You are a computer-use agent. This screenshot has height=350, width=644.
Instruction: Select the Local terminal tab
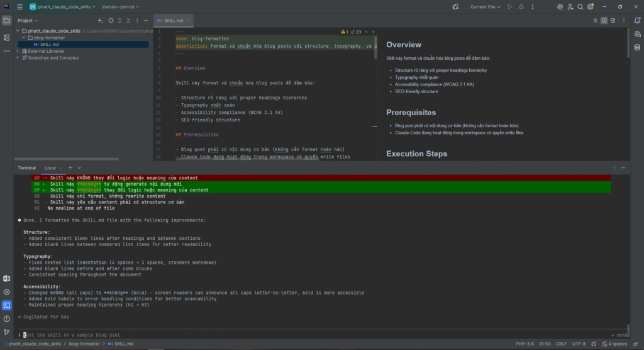point(50,168)
